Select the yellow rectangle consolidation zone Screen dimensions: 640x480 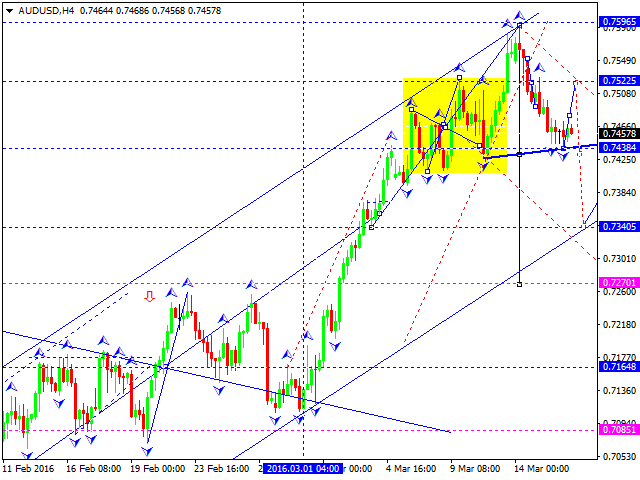pyautogui.click(x=455, y=125)
